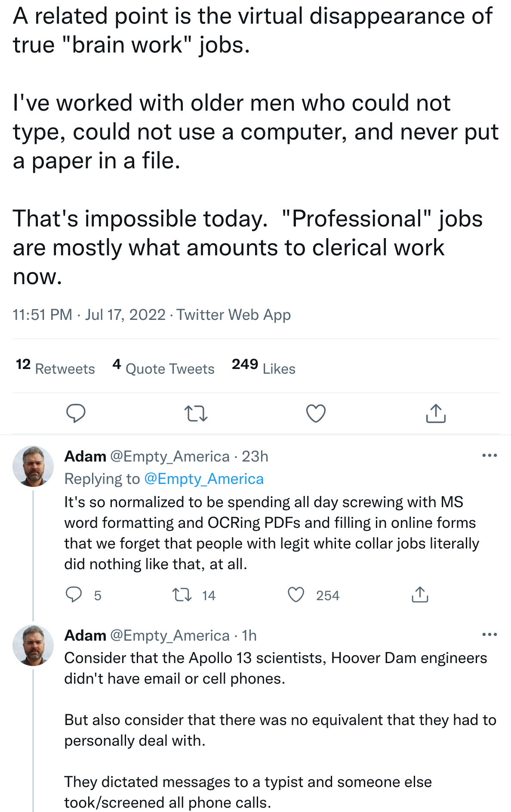Share the main tweet
The height and width of the screenshot is (812, 511).
point(436,413)
